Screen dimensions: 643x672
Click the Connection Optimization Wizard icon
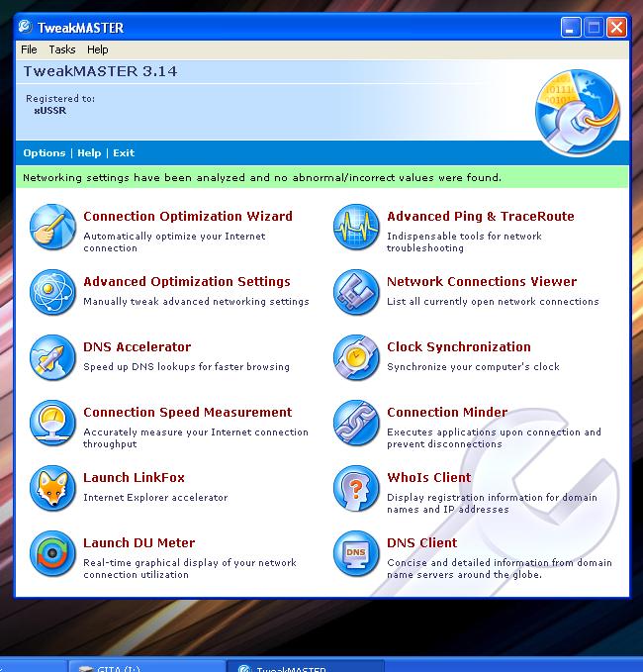[52, 227]
